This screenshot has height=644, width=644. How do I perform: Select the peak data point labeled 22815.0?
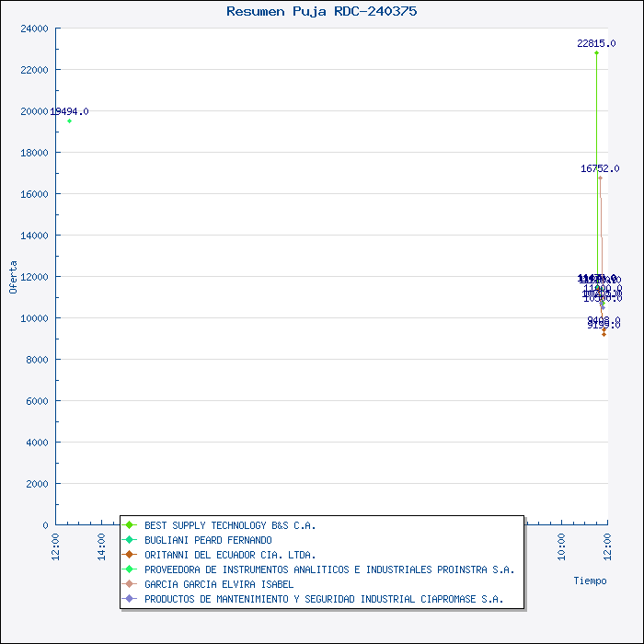(596, 52)
